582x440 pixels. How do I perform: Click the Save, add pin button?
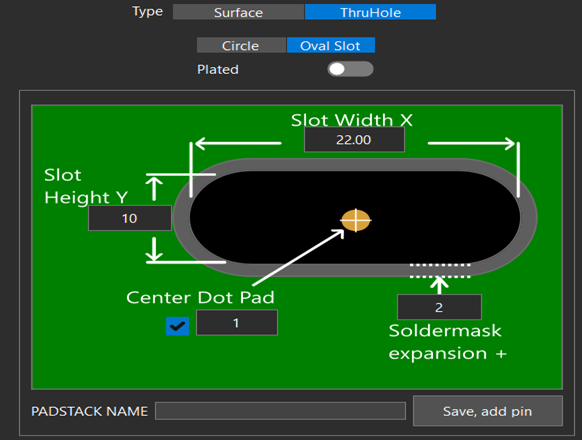[x=488, y=411]
